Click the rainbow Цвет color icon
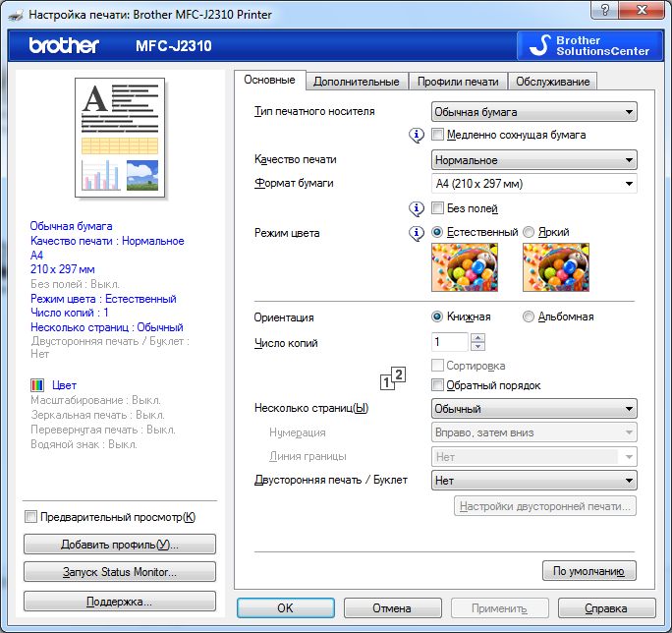 pyautogui.click(x=37, y=385)
